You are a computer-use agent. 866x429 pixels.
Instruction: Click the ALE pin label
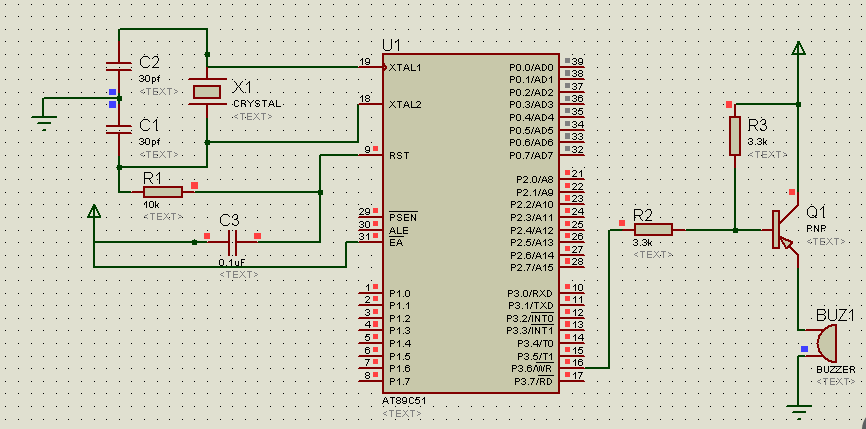[x=399, y=230]
